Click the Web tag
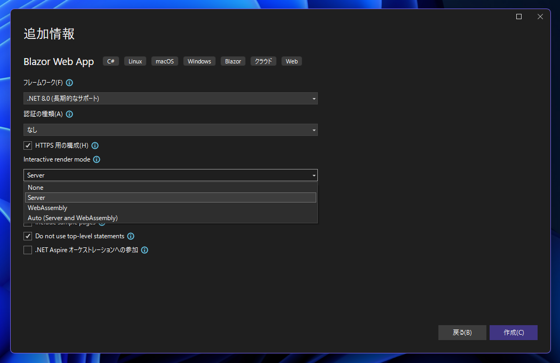560x363 pixels. click(291, 61)
